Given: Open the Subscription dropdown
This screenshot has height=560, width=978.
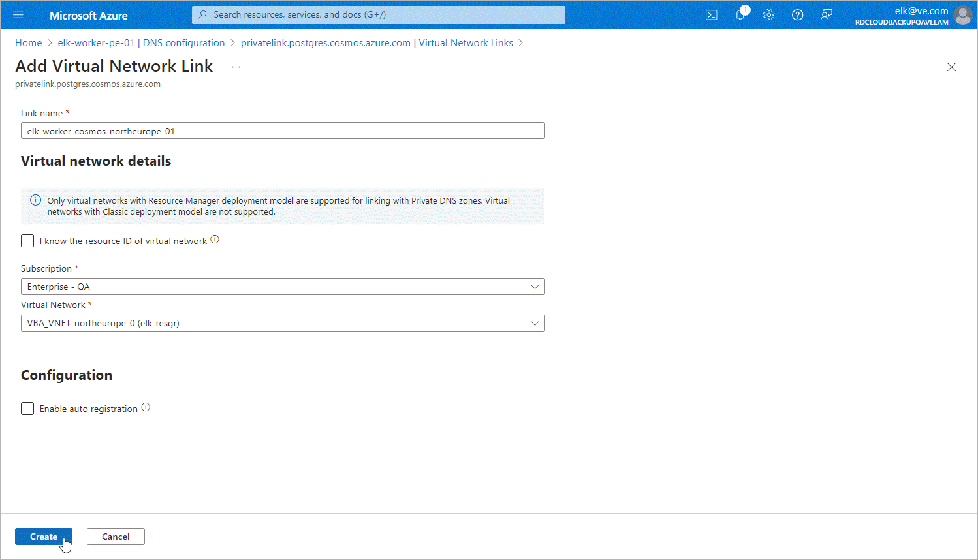Looking at the screenshot, I should coord(283,287).
